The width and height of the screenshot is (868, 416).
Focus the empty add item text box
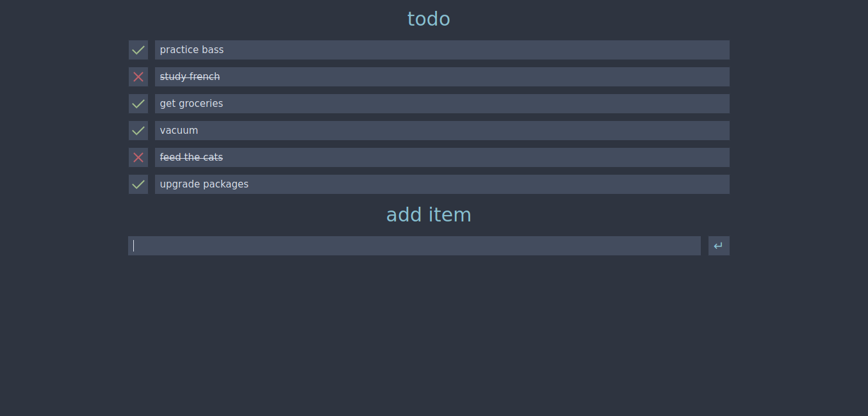tap(414, 246)
